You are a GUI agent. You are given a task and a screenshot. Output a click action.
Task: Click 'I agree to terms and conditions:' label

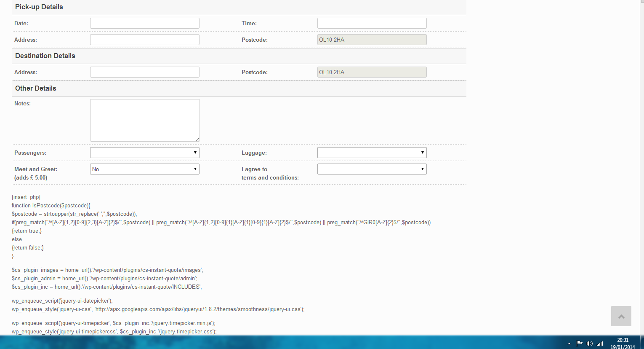[x=270, y=174]
